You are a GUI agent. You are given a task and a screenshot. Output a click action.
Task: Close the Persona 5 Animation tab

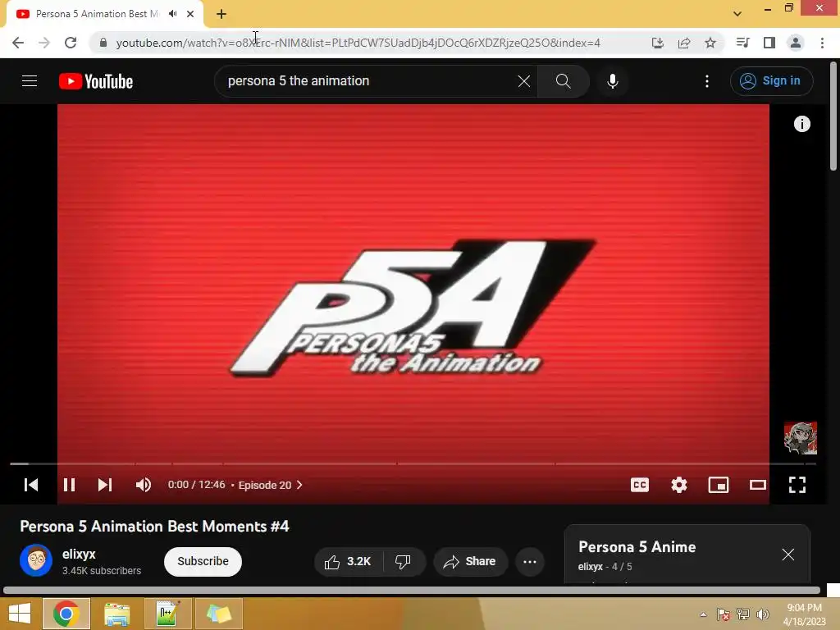point(190,14)
